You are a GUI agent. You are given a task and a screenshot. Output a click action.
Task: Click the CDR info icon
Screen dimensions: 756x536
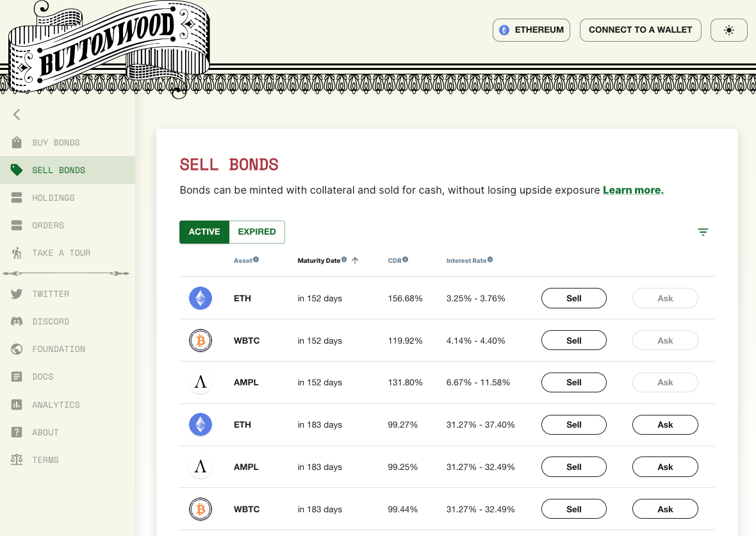(406, 260)
